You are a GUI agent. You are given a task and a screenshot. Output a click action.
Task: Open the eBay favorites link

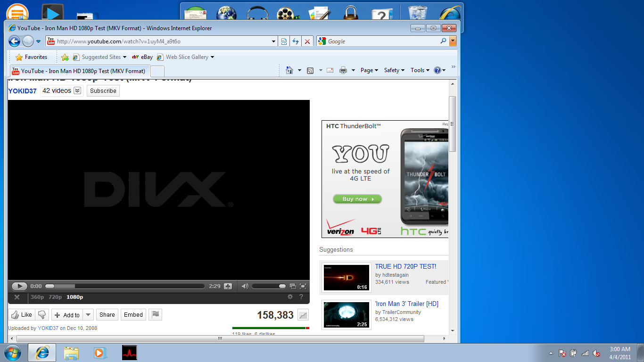pos(142,57)
